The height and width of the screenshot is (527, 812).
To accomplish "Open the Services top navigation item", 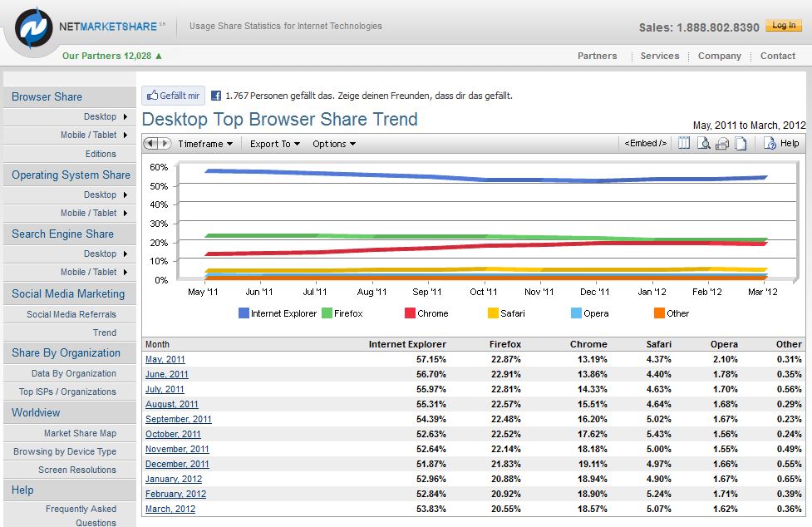I will [x=660, y=56].
